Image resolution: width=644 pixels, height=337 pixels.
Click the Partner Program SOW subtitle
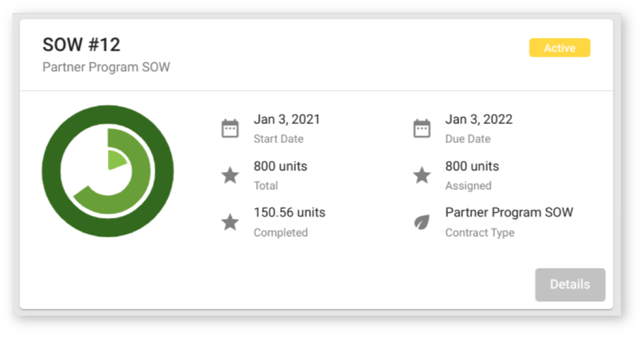click(x=106, y=67)
